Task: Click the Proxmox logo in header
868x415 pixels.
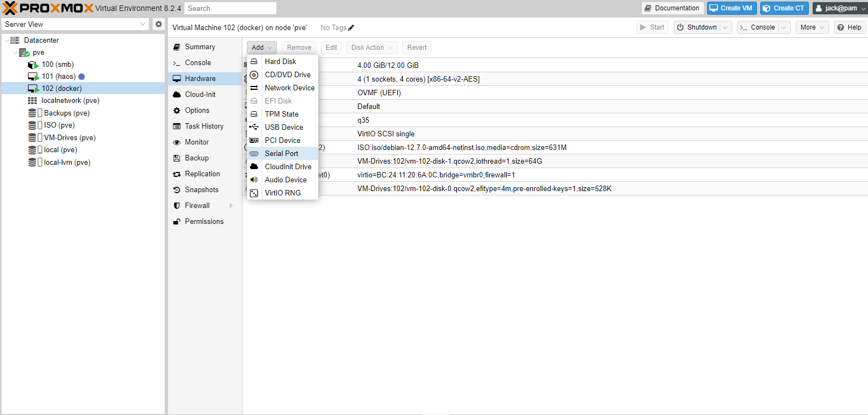Action: [48, 8]
